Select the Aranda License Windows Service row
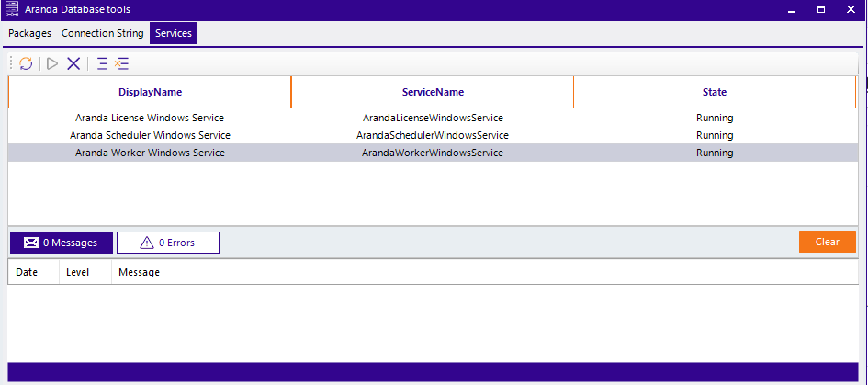 click(433, 118)
